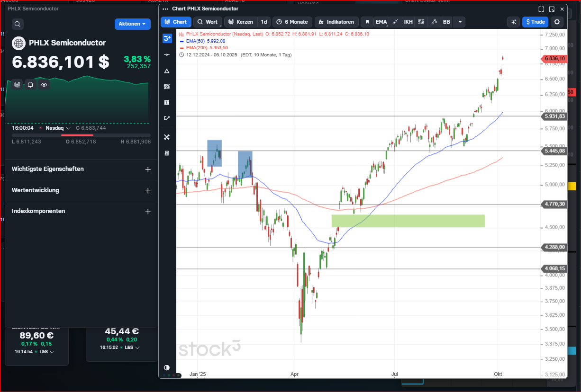Select the triangle shape drawing tool
Viewport: 581px width, 392px height.
click(167, 71)
